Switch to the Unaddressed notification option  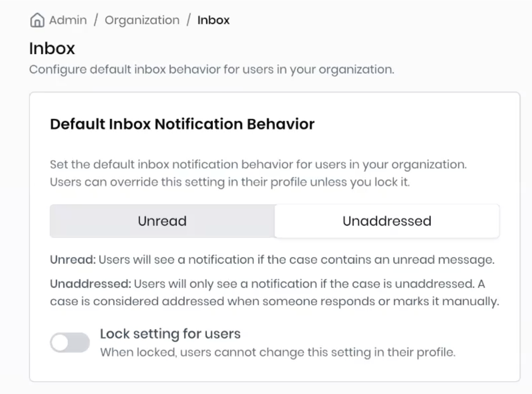[387, 221]
